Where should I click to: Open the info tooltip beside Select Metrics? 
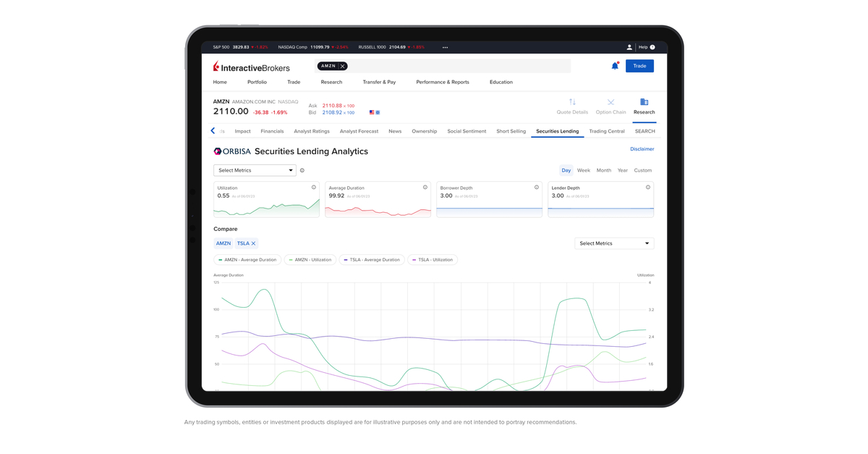point(302,170)
